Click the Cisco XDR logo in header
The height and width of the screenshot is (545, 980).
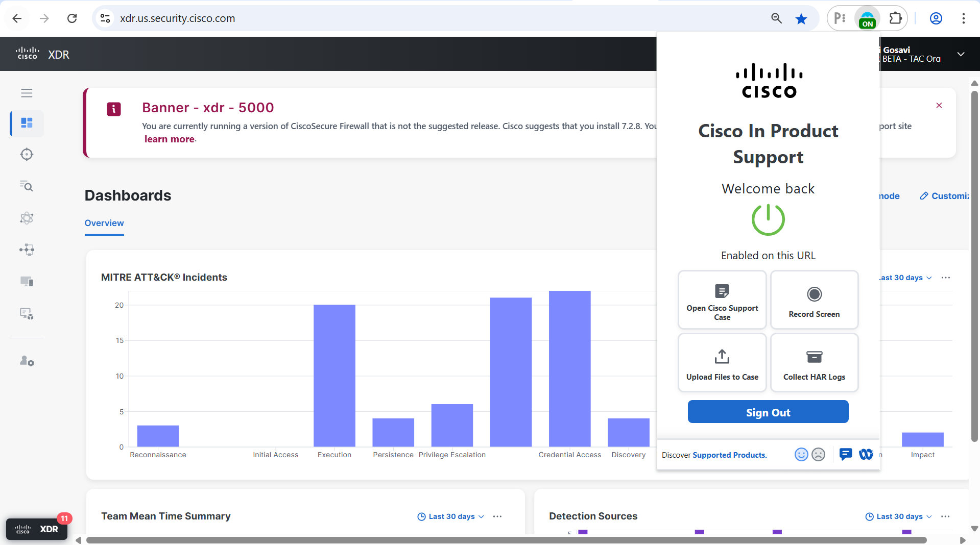[42, 54]
